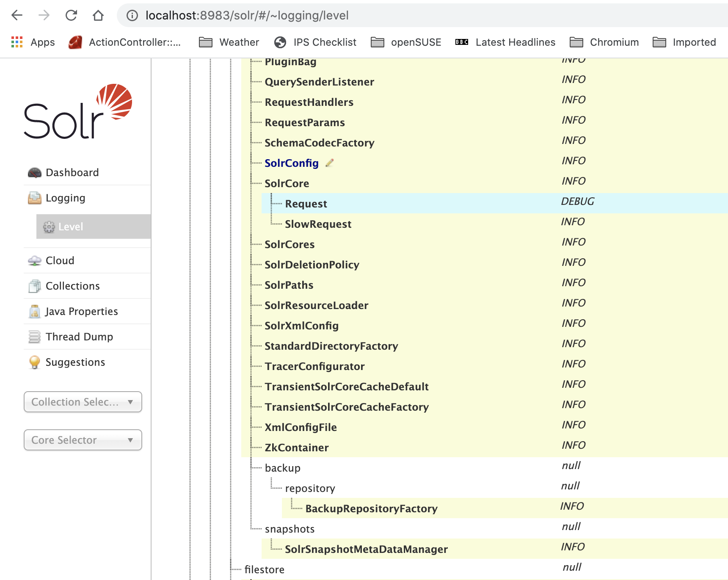
Task: Select the filestore logger node
Action: coord(265,569)
